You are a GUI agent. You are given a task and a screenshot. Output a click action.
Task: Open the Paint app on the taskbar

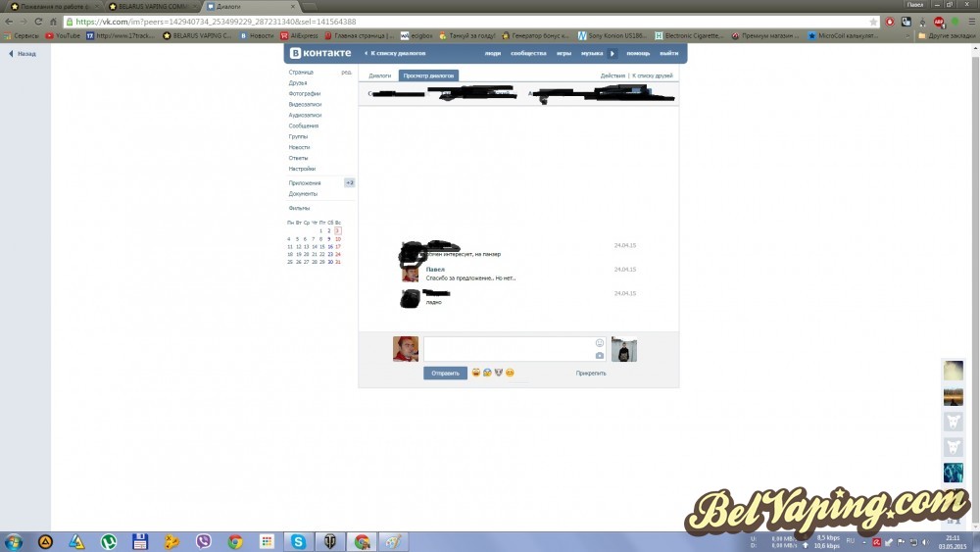393,541
